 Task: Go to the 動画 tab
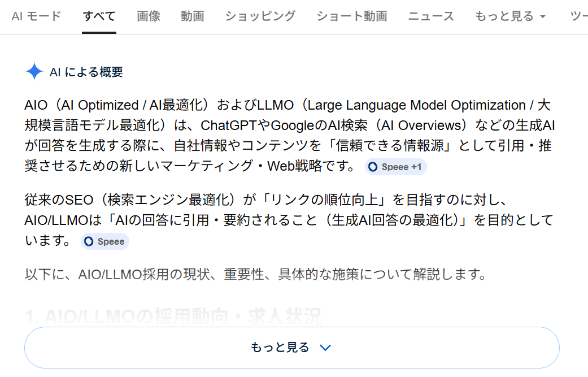[193, 16]
